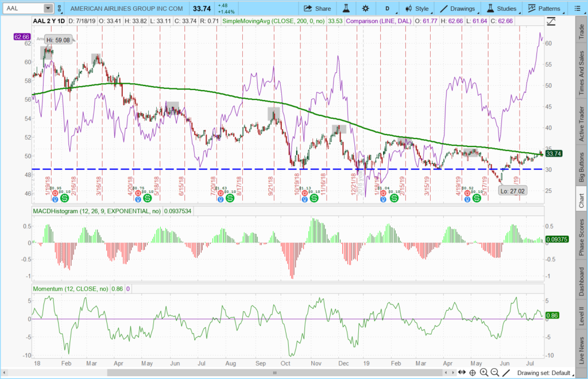Open chart settings via the gear icon
Image resolution: width=588 pixels, height=379 pixels.
pos(366,9)
